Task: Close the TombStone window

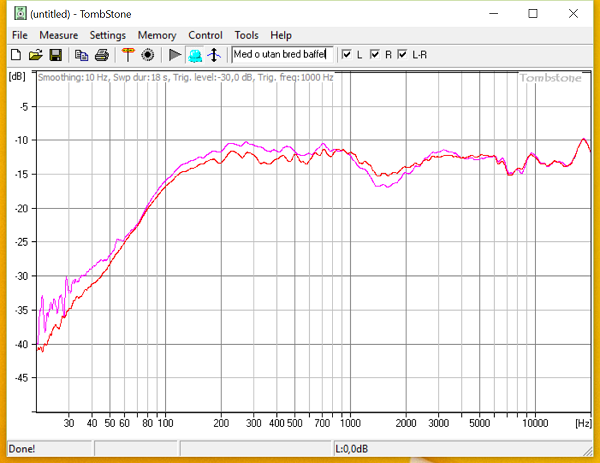Action: point(573,14)
